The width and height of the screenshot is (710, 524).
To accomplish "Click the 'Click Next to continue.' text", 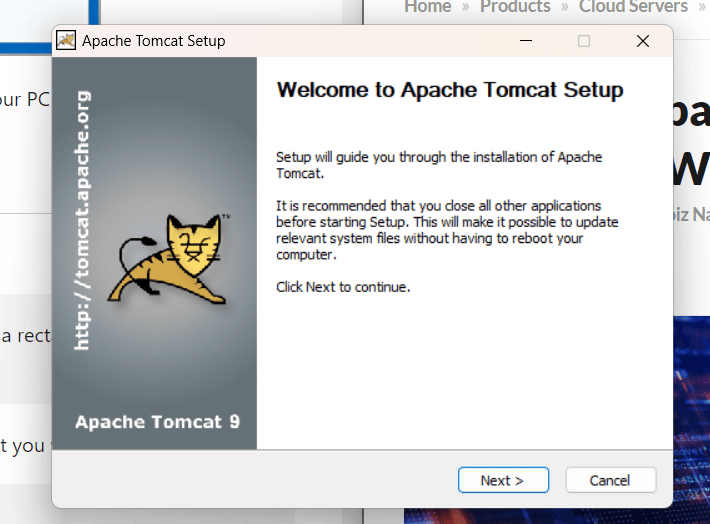I will point(343,287).
